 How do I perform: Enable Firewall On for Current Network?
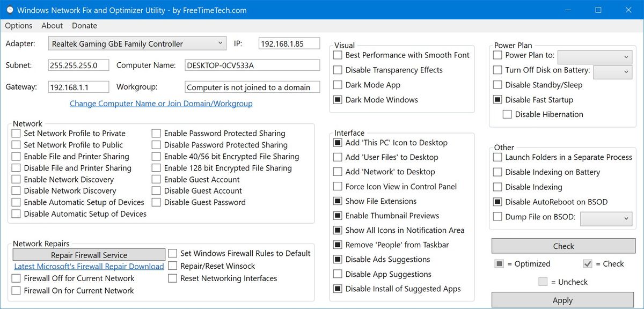[16, 290]
